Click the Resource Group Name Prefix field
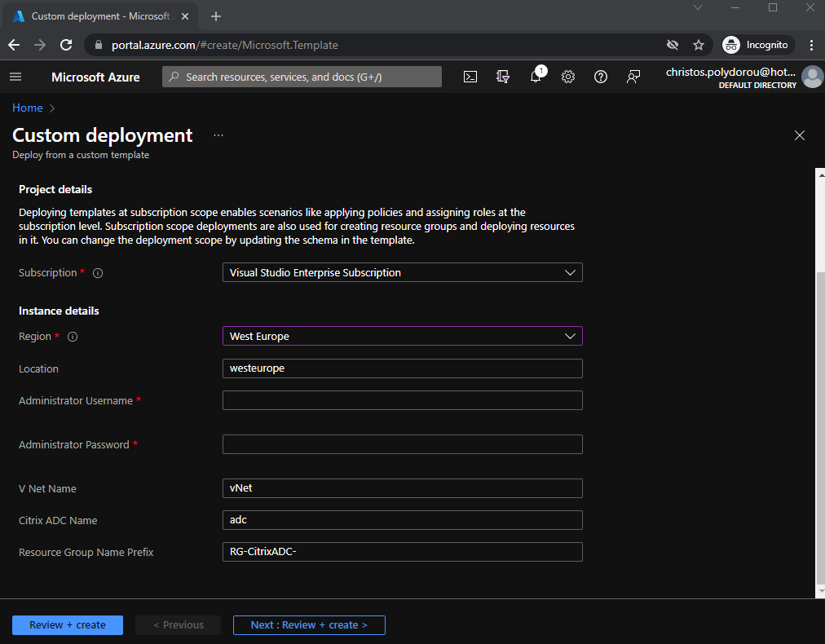Screen dimensions: 825x644 (x=403, y=552)
